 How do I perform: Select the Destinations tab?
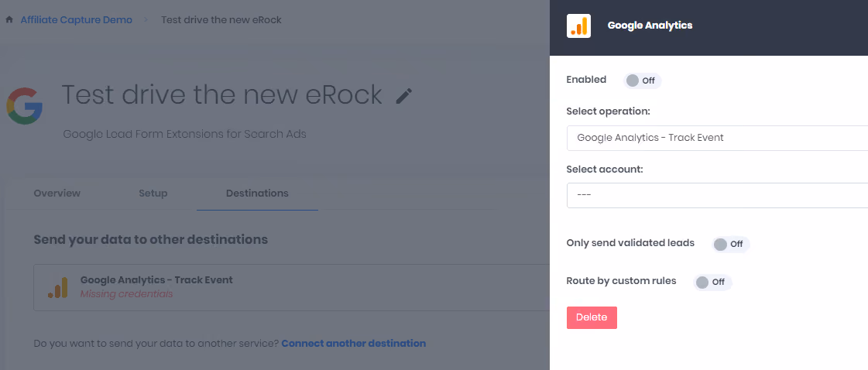[257, 193]
